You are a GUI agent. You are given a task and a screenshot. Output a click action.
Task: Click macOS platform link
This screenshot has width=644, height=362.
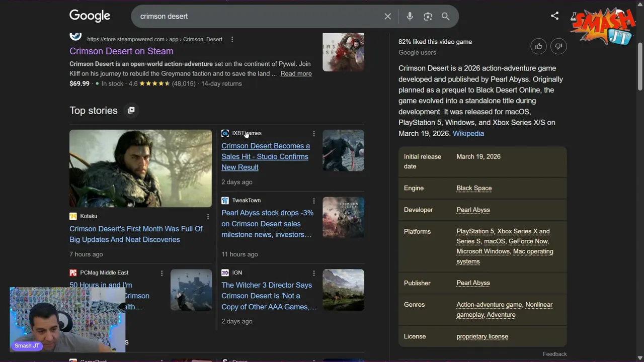pos(494,241)
